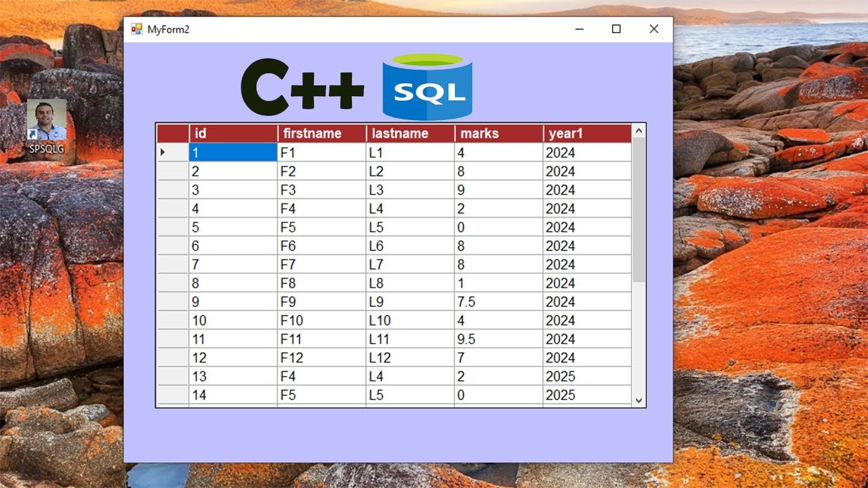Select lastname cell L3

click(x=410, y=190)
